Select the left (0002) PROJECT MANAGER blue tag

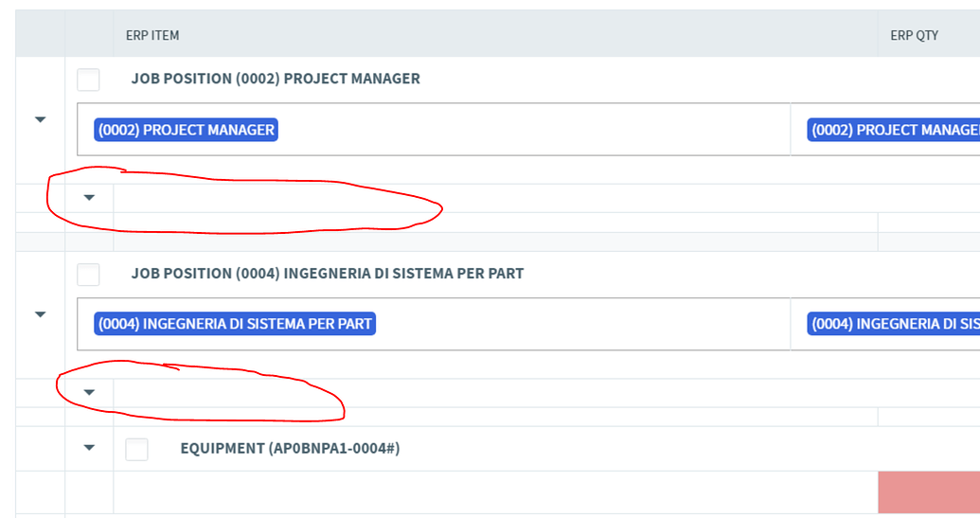(186, 130)
